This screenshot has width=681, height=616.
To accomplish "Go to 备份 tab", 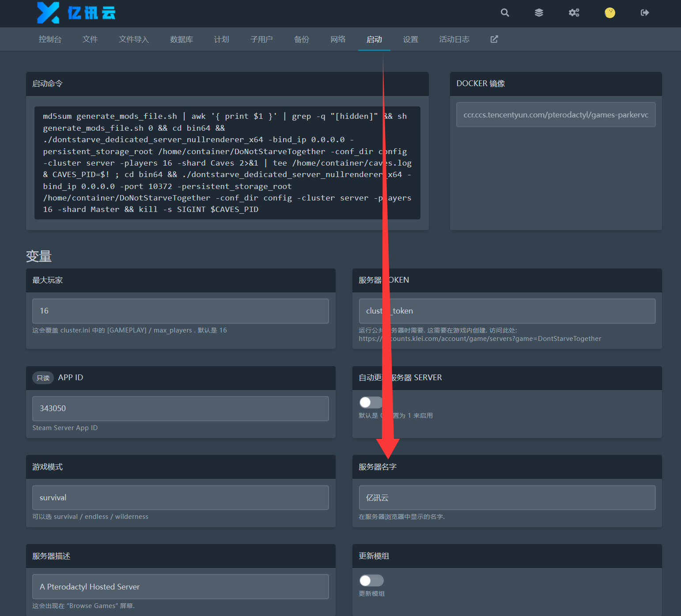I will click(x=302, y=39).
